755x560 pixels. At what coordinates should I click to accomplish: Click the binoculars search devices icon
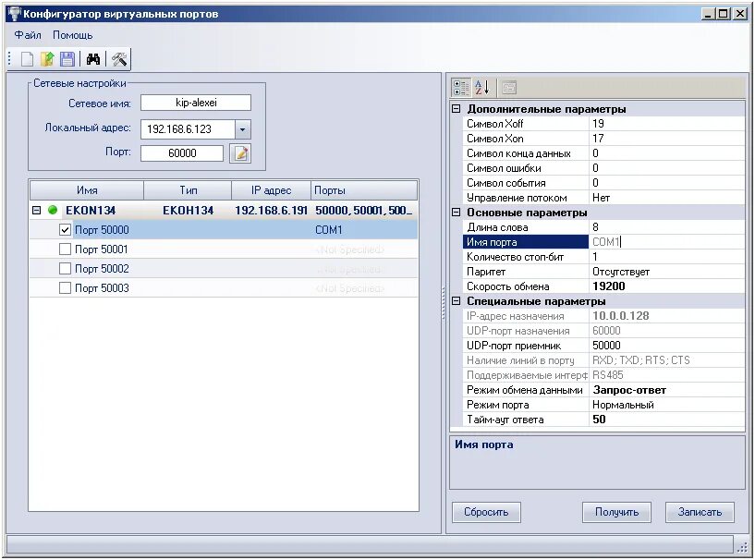[x=93, y=59]
